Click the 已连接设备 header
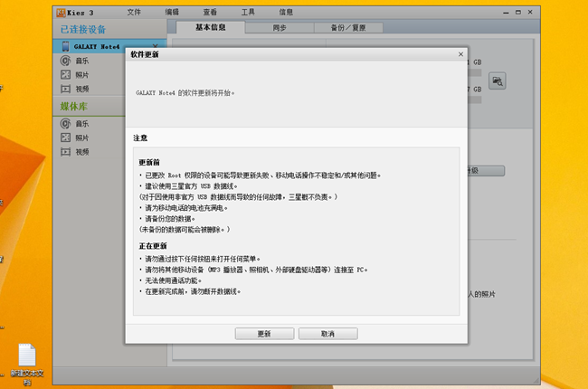The width and height of the screenshot is (588, 389). tap(83, 29)
